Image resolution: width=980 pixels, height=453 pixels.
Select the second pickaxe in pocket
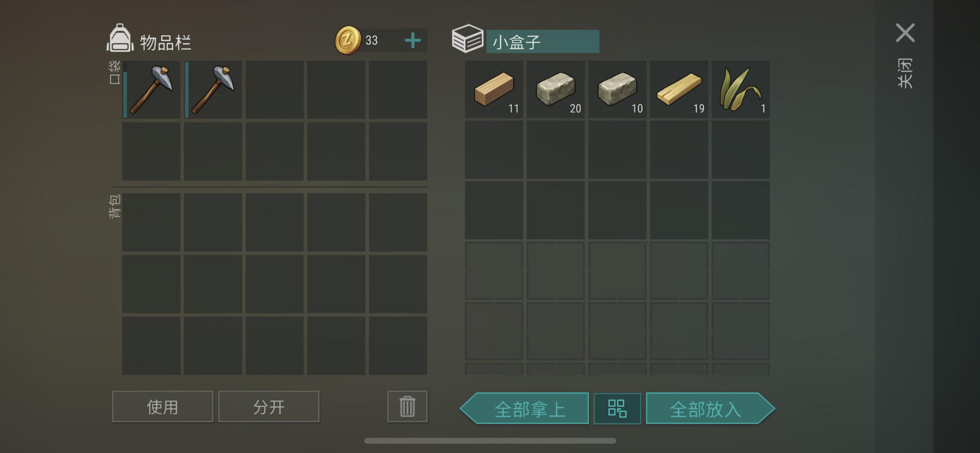[213, 90]
